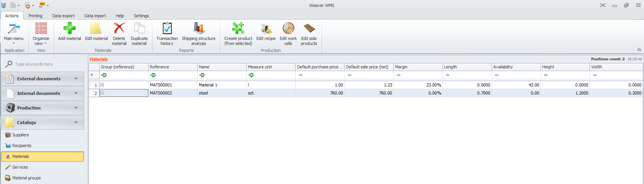The image size is (644, 184).
Task: Open the Measure unit filter operator
Action: (251, 75)
